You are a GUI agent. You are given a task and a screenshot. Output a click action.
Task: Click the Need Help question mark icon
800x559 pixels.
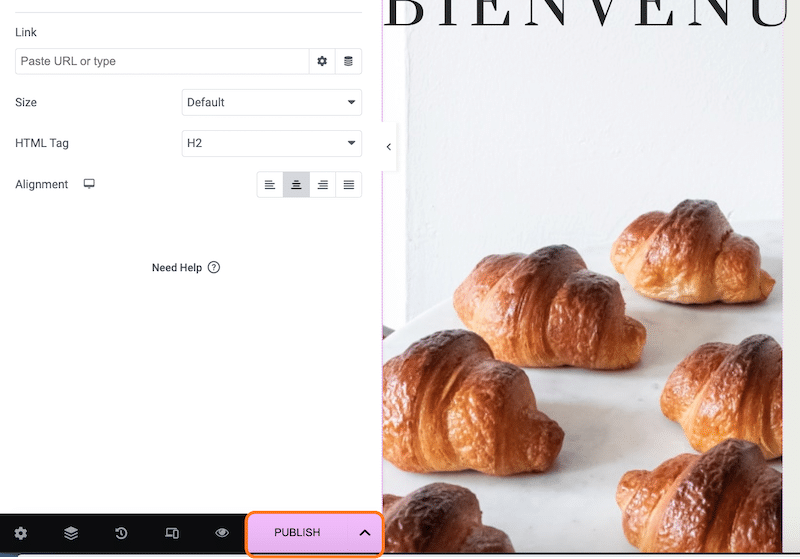(214, 267)
